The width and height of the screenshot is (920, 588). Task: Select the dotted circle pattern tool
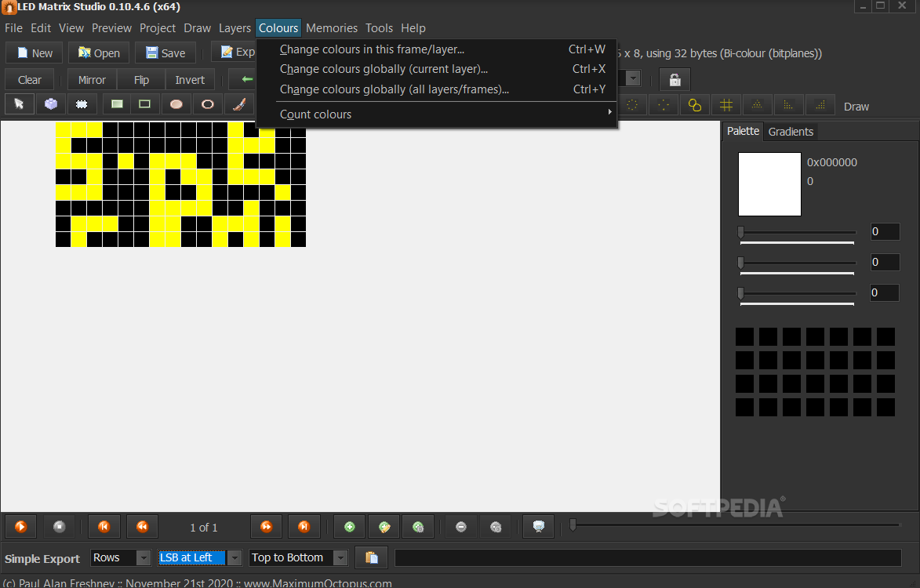(x=632, y=105)
